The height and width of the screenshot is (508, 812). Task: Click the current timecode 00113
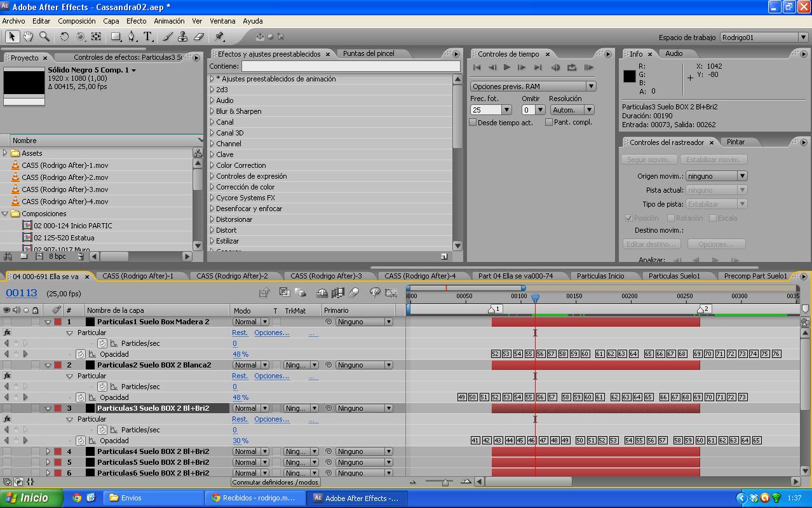[x=22, y=293]
